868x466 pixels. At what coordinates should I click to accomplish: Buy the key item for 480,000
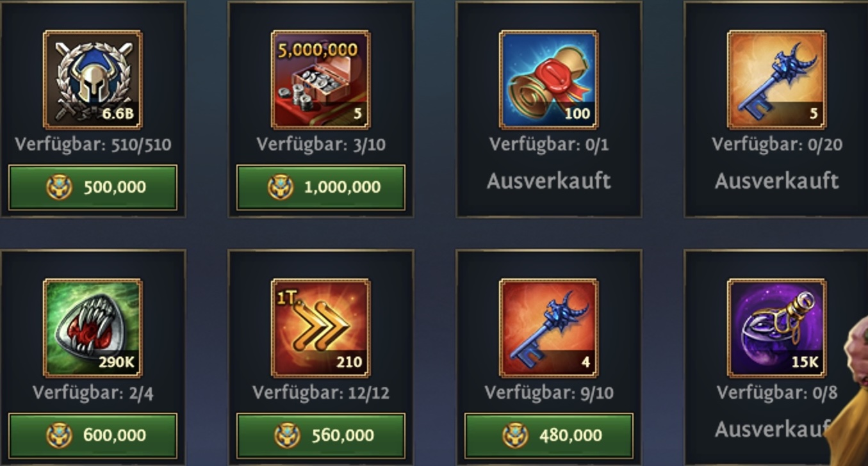[x=549, y=436]
